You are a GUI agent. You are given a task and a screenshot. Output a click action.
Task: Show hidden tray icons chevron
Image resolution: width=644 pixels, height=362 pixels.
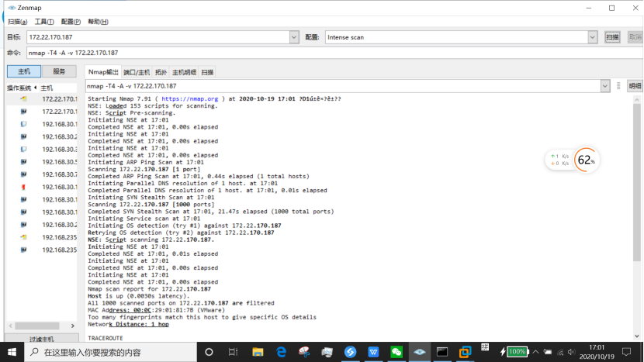tap(535, 352)
